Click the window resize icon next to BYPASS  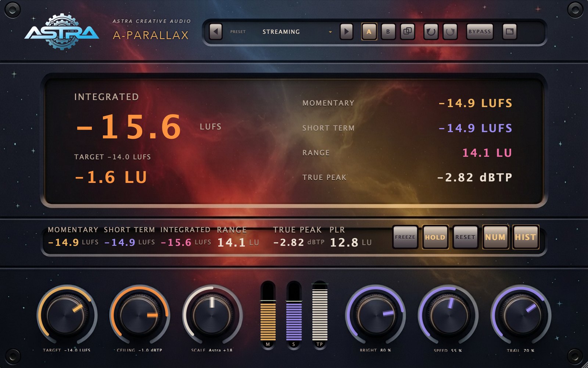point(509,32)
